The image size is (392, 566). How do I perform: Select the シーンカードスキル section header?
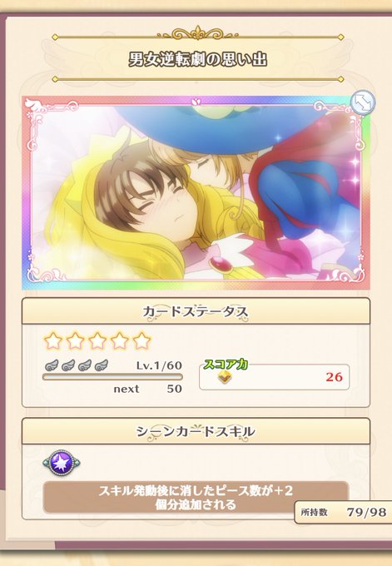coord(196,431)
